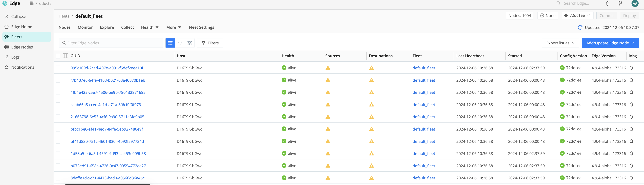Open the Export list as dropdown
This screenshot has width=644, height=185.
tap(560, 43)
